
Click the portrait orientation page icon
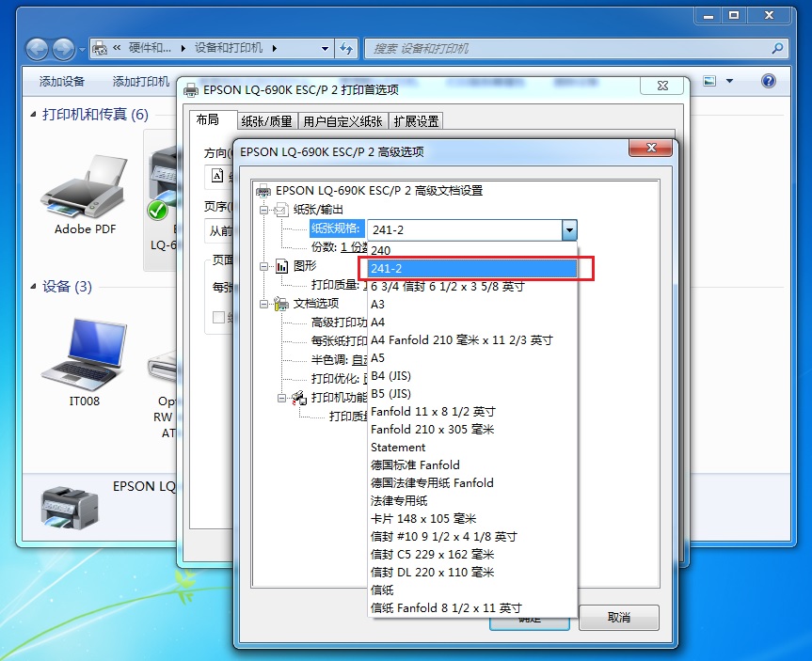coord(217,176)
